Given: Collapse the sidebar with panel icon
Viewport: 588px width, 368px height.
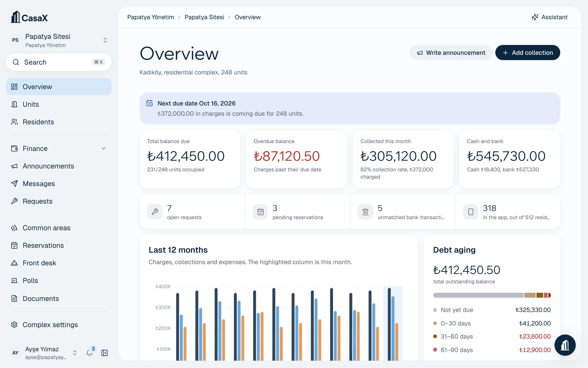Looking at the screenshot, I should pos(105,353).
